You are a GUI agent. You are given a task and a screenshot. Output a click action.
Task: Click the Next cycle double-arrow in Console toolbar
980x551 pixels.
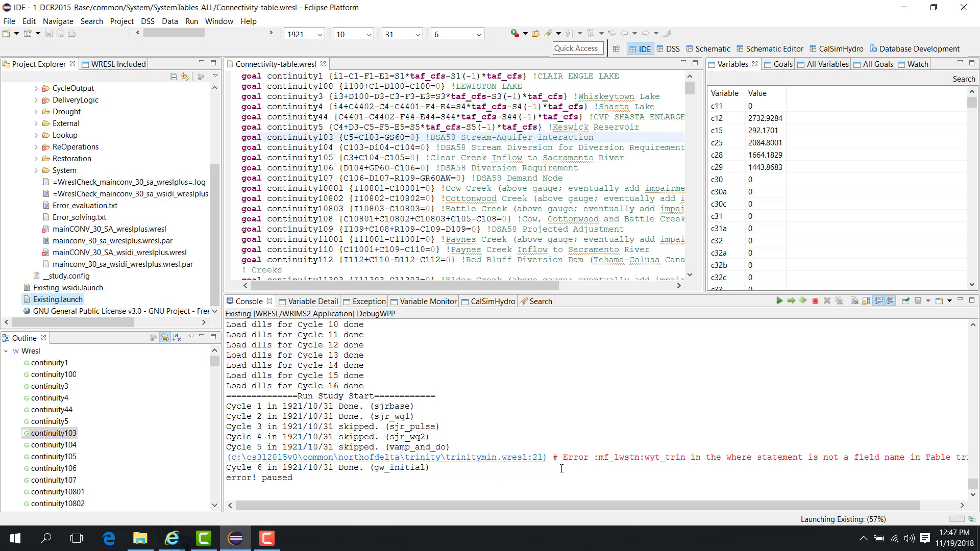803,301
